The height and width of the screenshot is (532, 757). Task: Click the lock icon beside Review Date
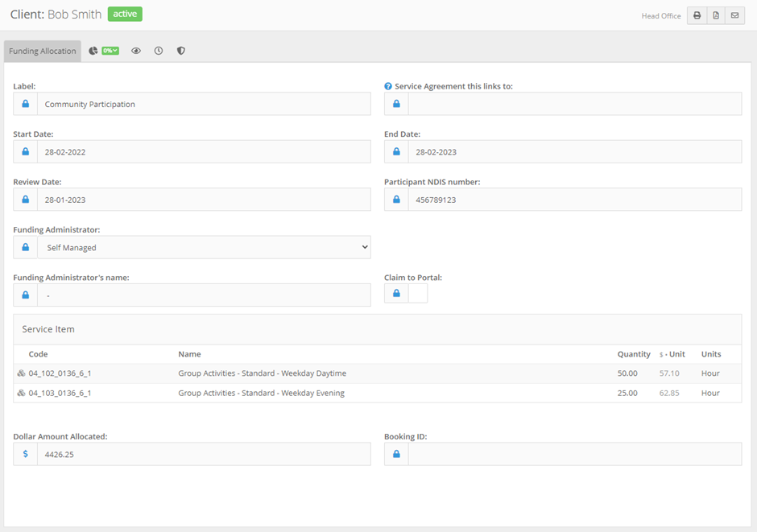tap(26, 200)
